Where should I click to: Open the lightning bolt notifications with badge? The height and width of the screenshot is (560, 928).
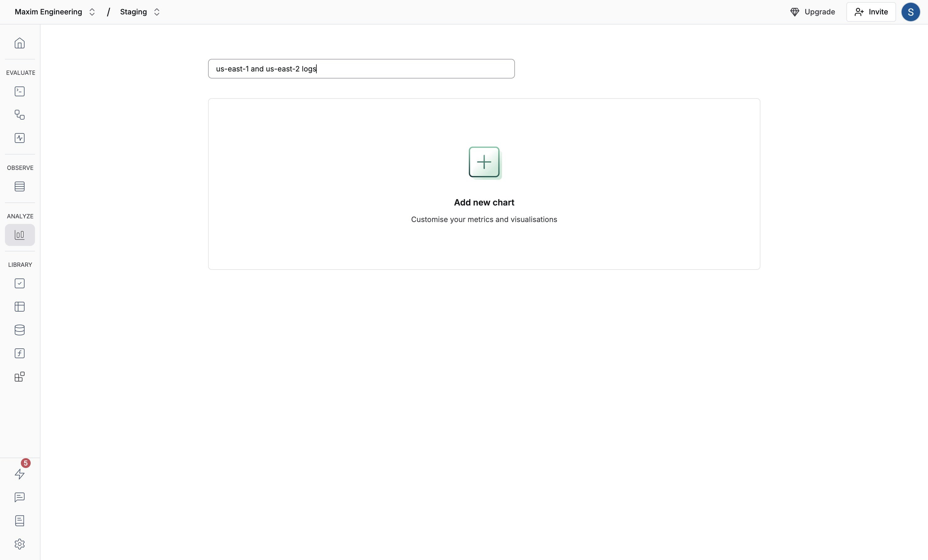(x=20, y=474)
